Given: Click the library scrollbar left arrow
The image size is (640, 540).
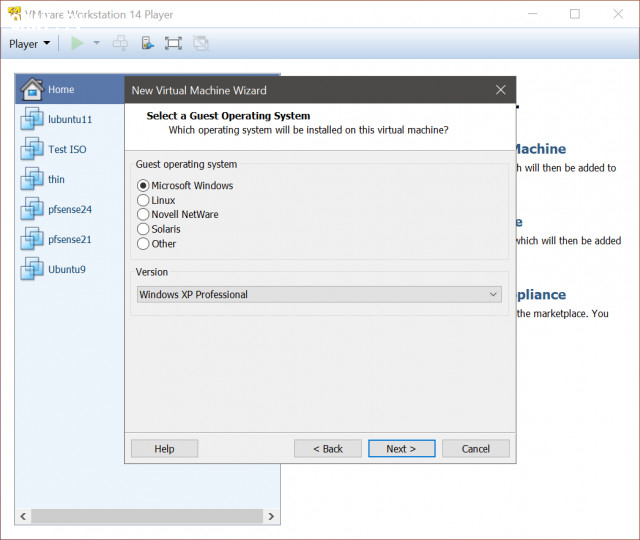Looking at the screenshot, I should point(23,516).
